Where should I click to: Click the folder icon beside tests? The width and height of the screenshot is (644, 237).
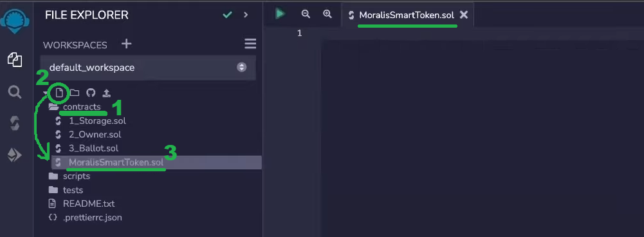coord(53,190)
